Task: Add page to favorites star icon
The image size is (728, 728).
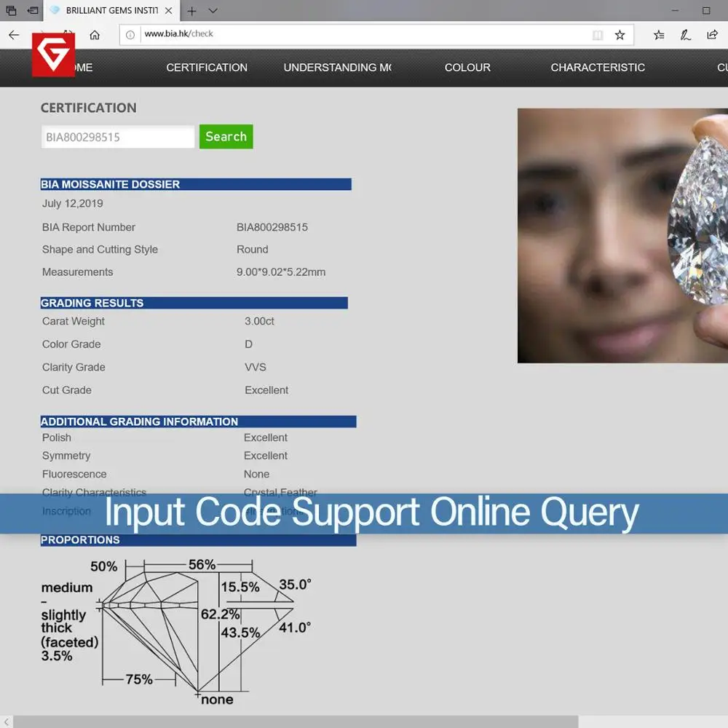Action: [x=620, y=35]
